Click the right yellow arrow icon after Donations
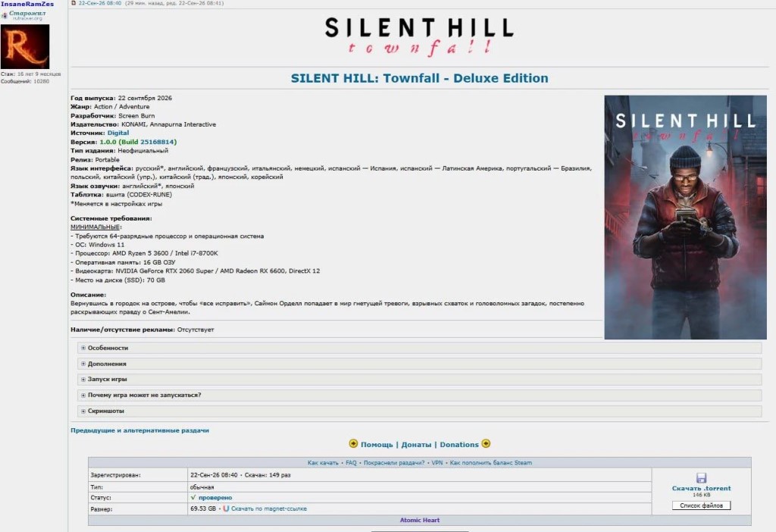 pyautogui.click(x=486, y=443)
